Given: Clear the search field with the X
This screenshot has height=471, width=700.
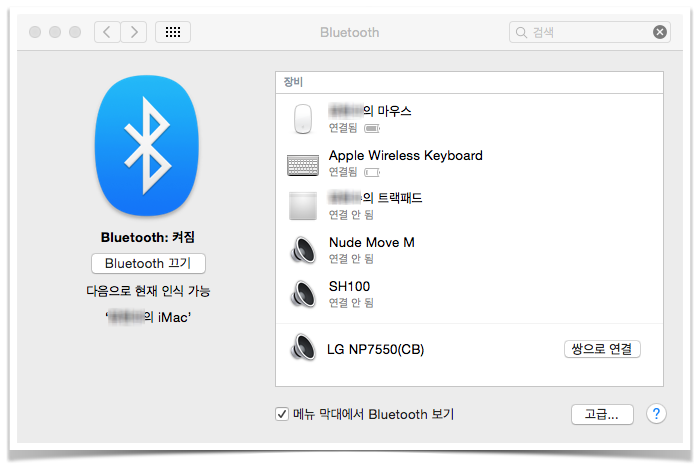Looking at the screenshot, I should point(660,32).
